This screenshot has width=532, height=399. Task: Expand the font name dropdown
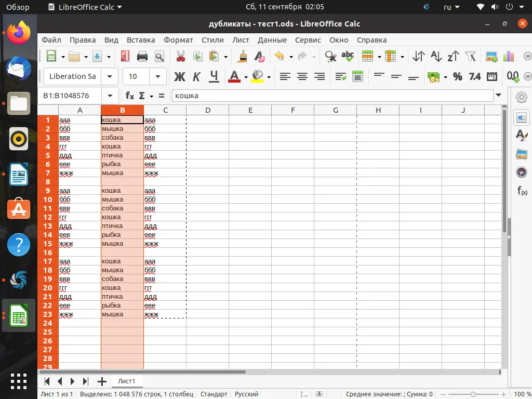[x=109, y=76]
